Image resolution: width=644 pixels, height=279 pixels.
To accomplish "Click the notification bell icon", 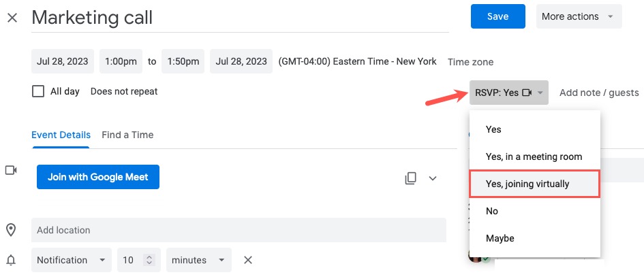I will pyautogui.click(x=11, y=260).
